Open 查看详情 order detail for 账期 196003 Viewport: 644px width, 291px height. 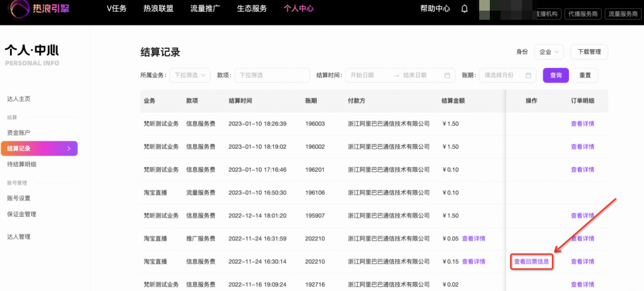583,124
